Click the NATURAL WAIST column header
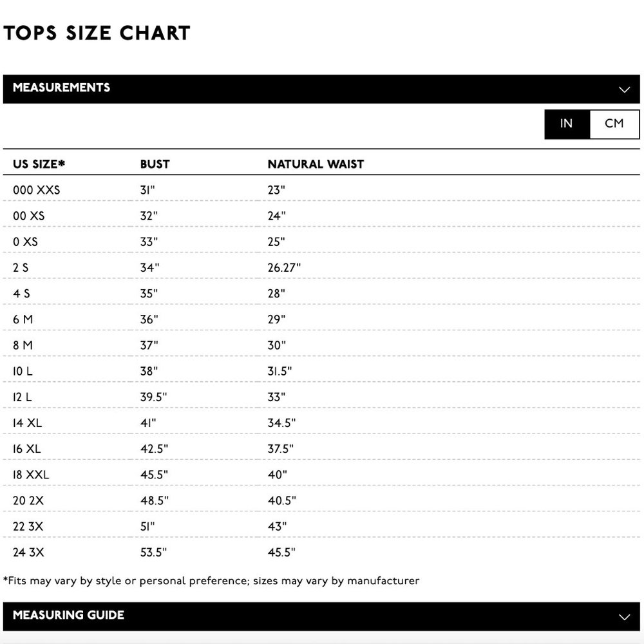Viewport: 644px width, 644px height. pos(316,164)
